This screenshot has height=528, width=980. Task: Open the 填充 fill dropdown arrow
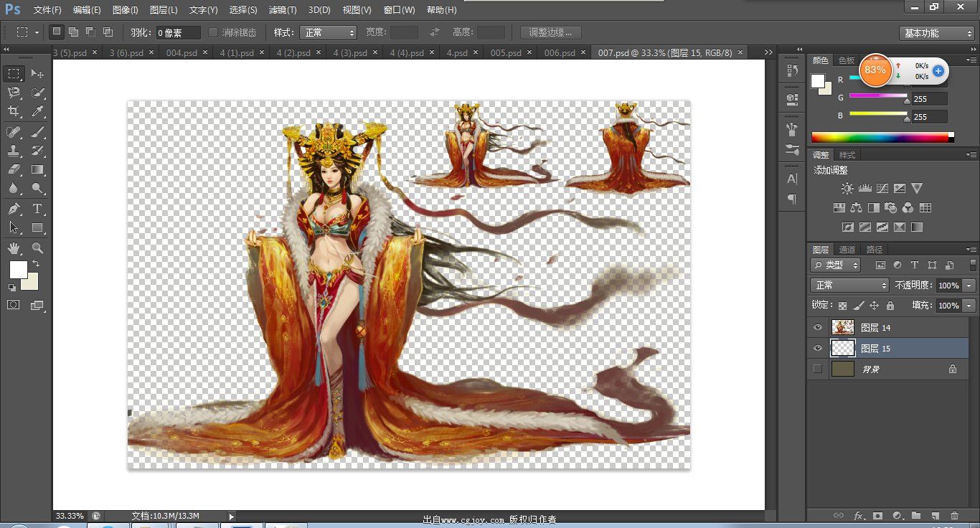click(x=969, y=306)
